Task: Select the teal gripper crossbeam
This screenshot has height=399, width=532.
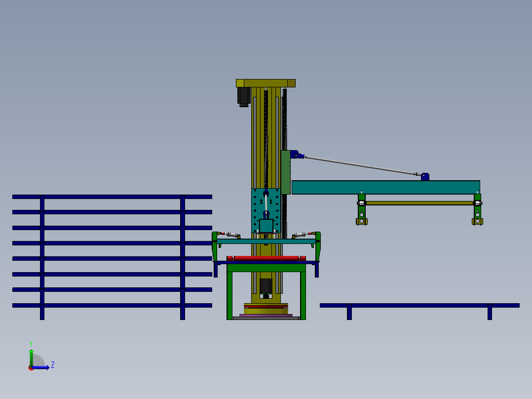Action: coord(266,241)
